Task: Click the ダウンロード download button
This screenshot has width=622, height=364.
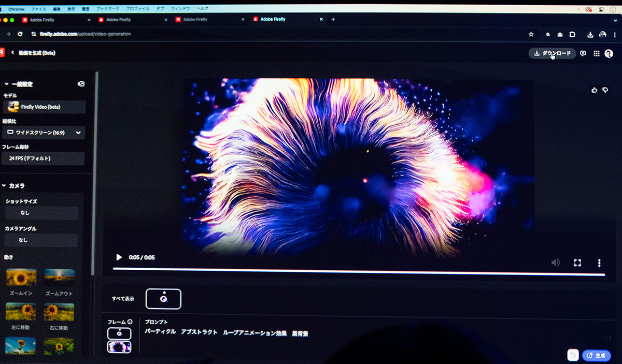Action: [x=552, y=53]
